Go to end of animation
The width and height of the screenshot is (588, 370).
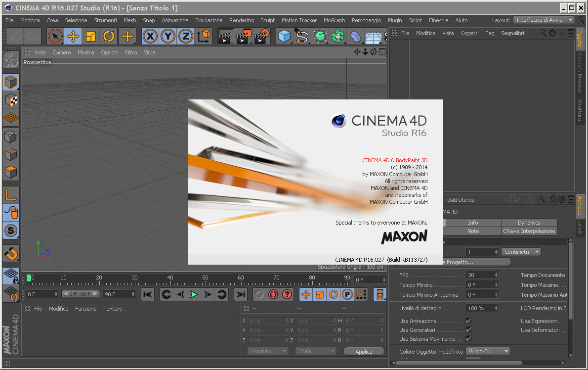(x=241, y=295)
